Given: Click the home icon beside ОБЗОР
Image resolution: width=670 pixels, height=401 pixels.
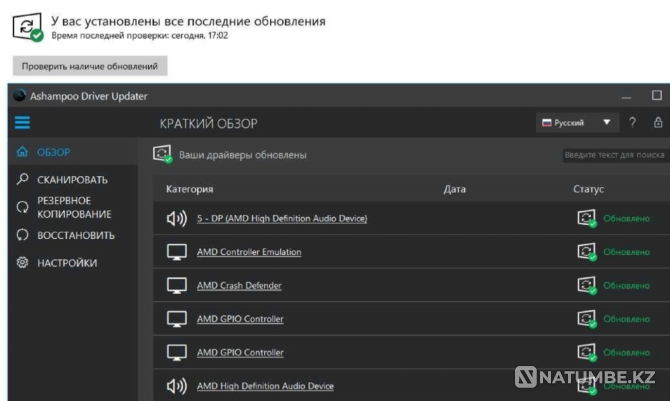Looking at the screenshot, I should click(22, 152).
